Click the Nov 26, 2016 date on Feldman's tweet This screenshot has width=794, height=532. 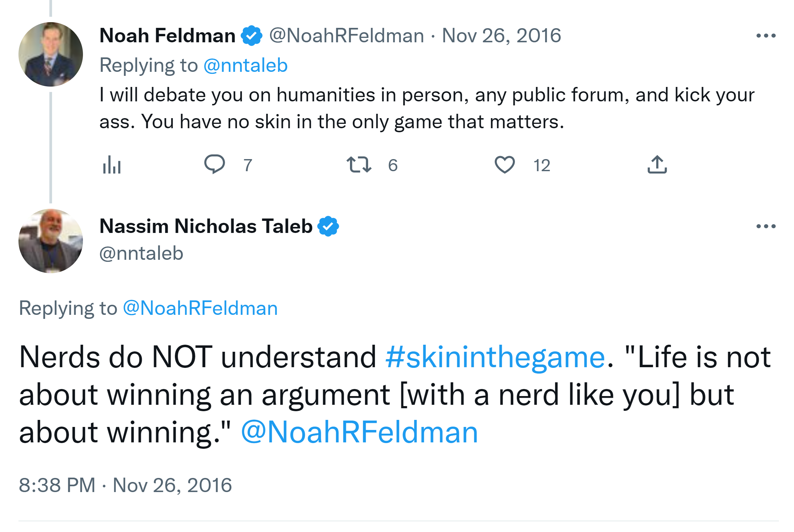[x=501, y=36]
